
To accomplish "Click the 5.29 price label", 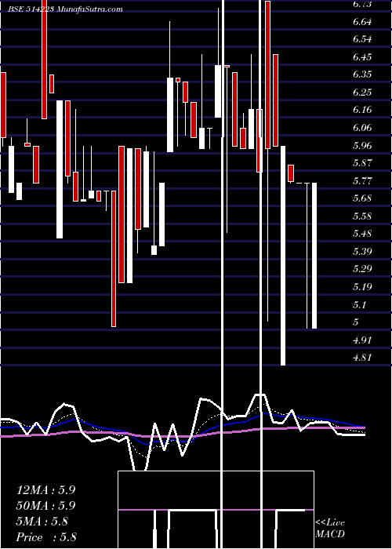I will click(362, 269).
